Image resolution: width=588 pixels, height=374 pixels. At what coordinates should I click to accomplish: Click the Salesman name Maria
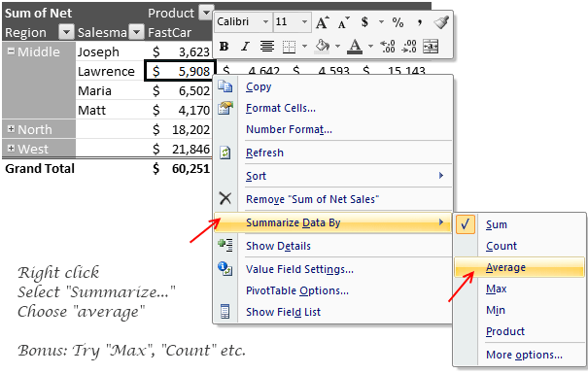(x=94, y=90)
